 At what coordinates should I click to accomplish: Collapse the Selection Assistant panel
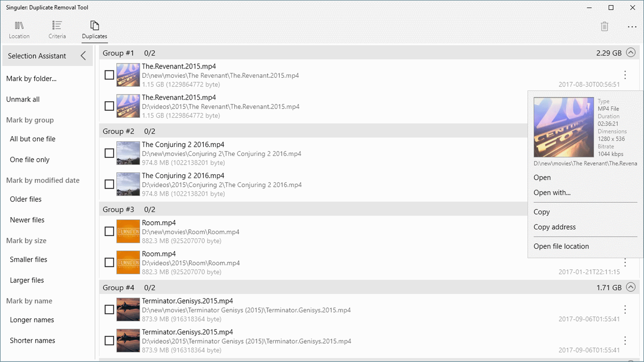(x=83, y=55)
